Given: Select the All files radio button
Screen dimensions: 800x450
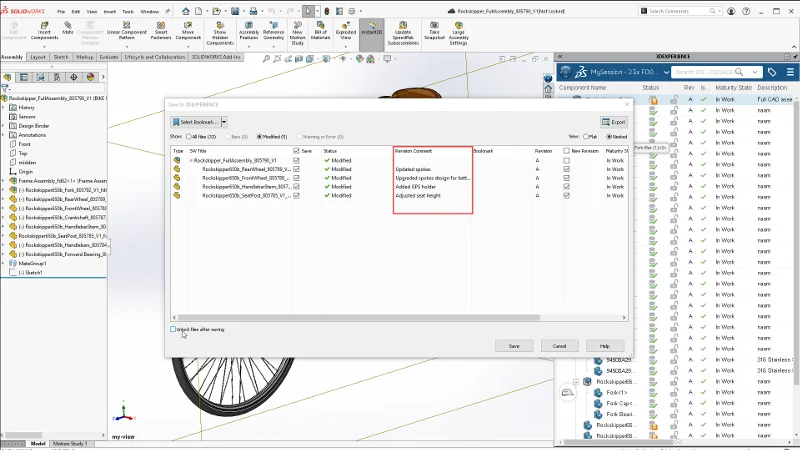Looking at the screenshot, I should [187, 135].
